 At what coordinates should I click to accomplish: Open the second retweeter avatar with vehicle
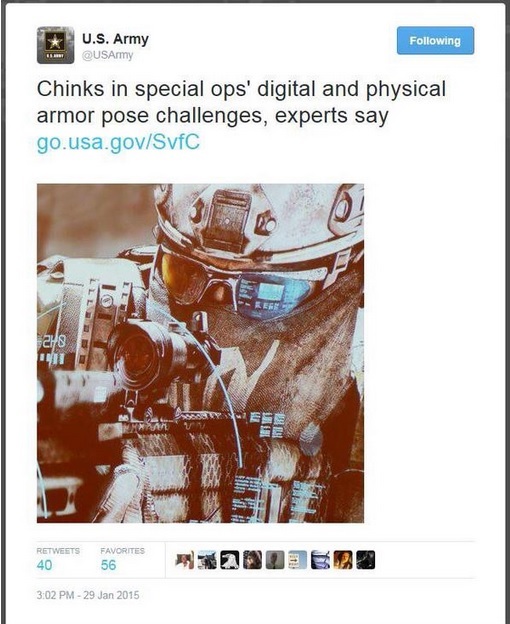tap(207, 560)
